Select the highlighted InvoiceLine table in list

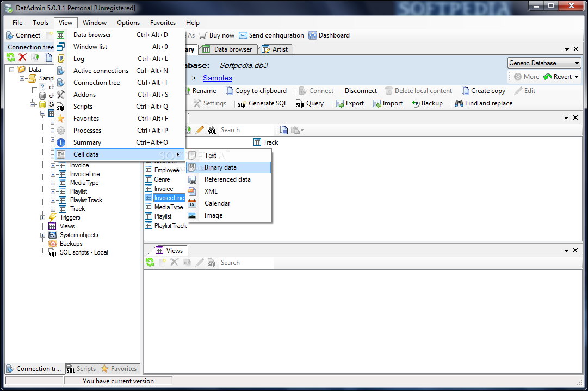click(x=165, y=198)
